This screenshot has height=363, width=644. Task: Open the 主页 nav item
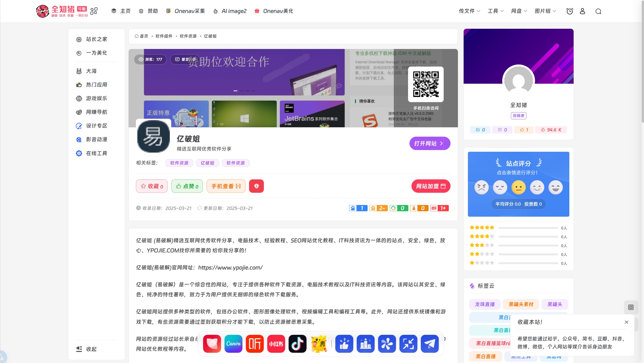[x=121, y=11]
